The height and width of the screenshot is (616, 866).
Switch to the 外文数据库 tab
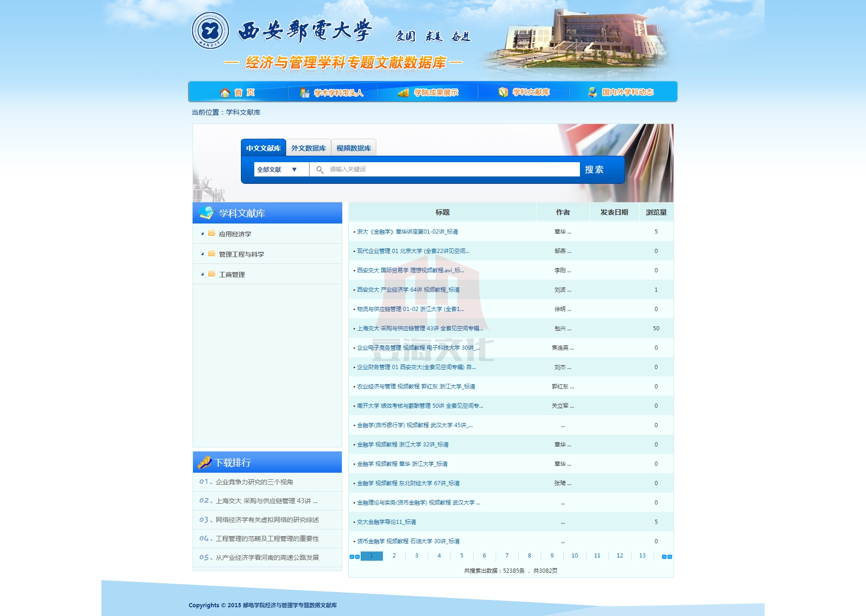[308, 148]
